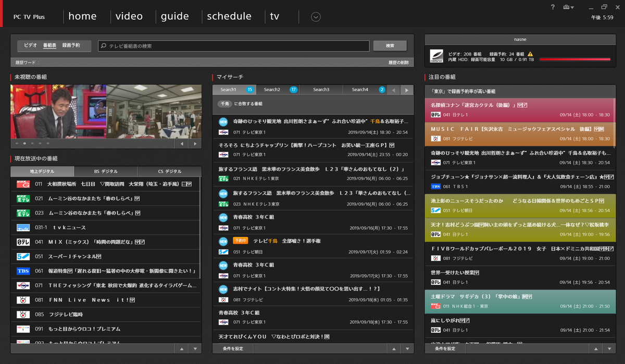Viewport: 625px width, 364px height.
Task: Open 志村でナイト search result
Action: [x=313, y=294]
